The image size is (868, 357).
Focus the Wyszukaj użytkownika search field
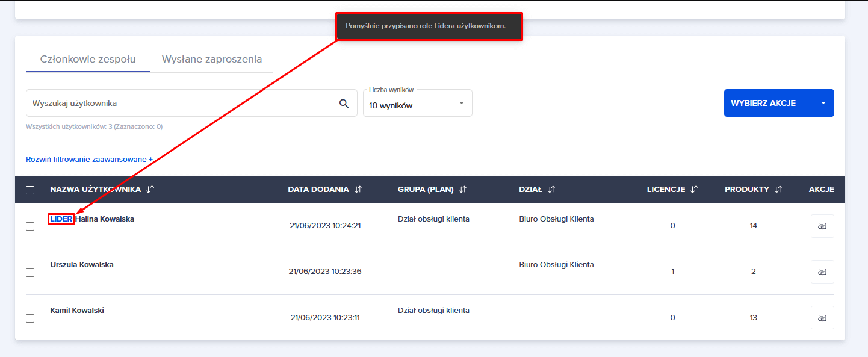[181, 104]
